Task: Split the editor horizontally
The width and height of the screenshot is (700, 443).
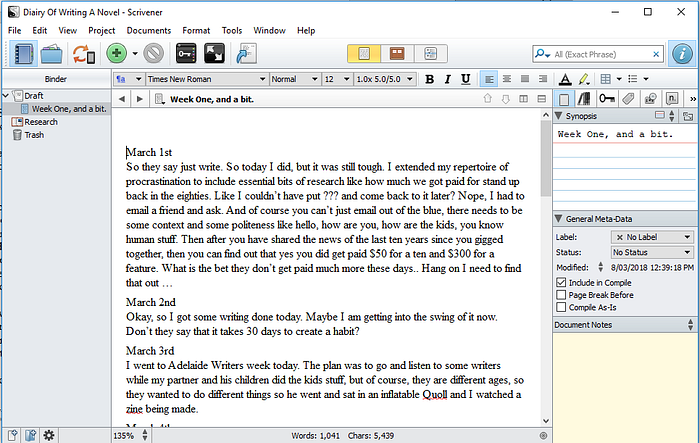Action: coord(542,99)
